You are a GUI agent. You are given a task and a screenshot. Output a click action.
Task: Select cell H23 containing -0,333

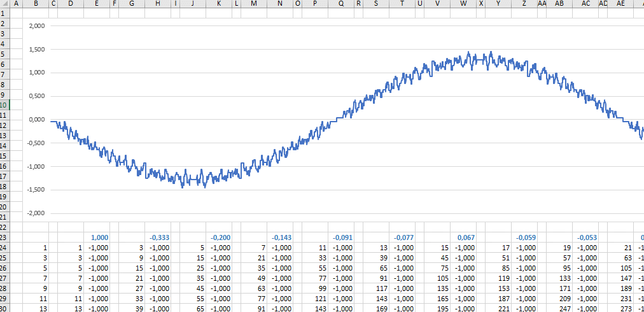(158, 238)
